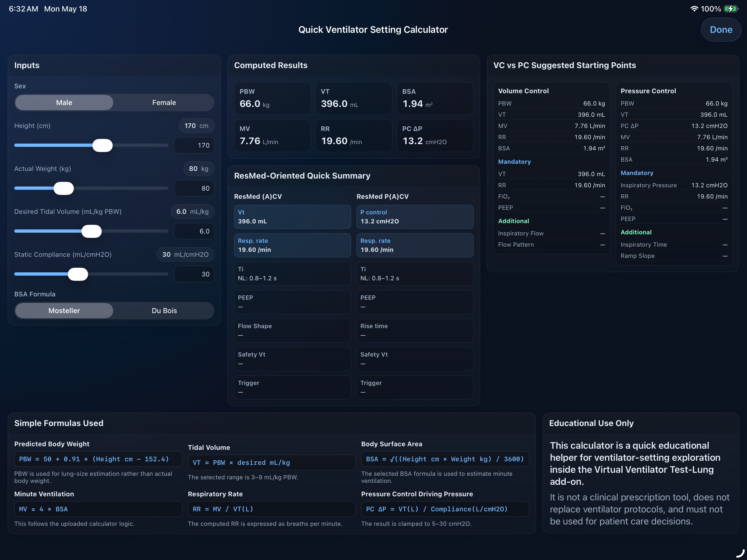Tap the (A)CV PEEP cell
The width and height of the screenshot is (747, 560).
(293, 302)
